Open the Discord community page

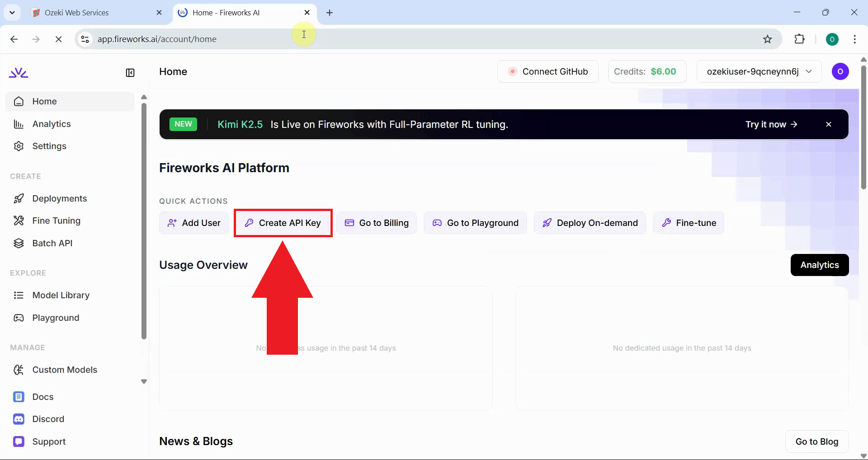point(47,419)
